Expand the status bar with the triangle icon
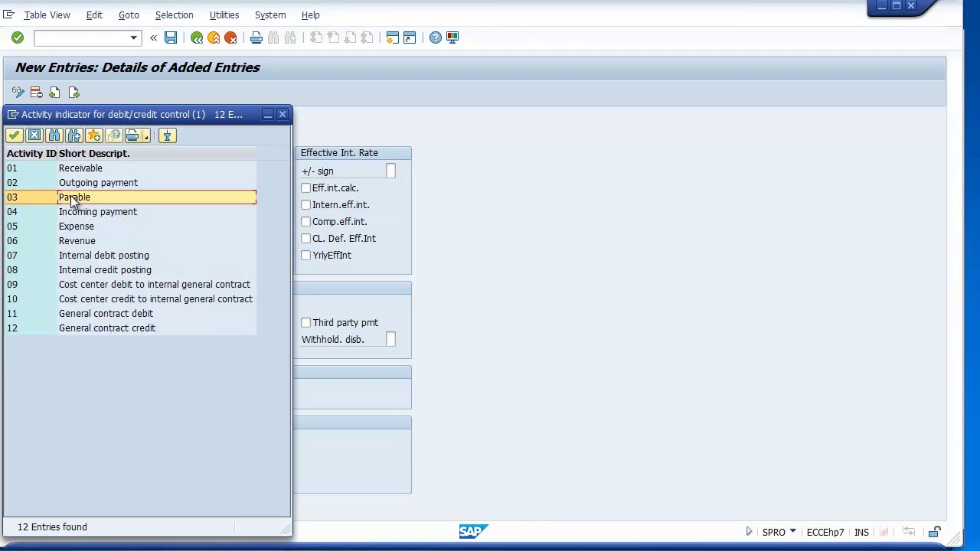 point(749,532)
